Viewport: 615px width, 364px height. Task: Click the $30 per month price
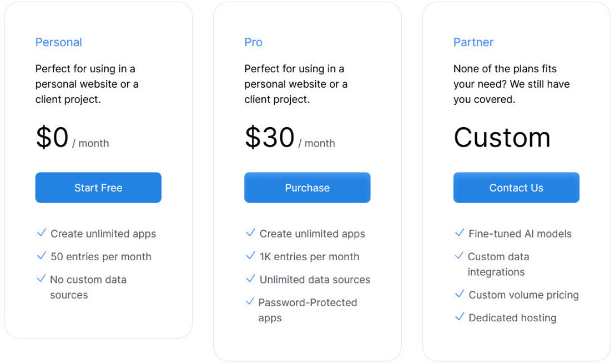point(290,137)
